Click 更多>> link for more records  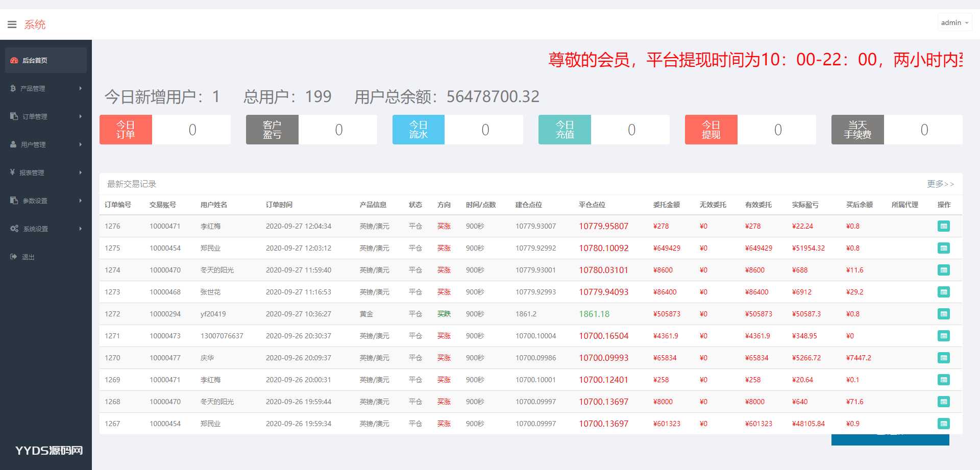940,184
